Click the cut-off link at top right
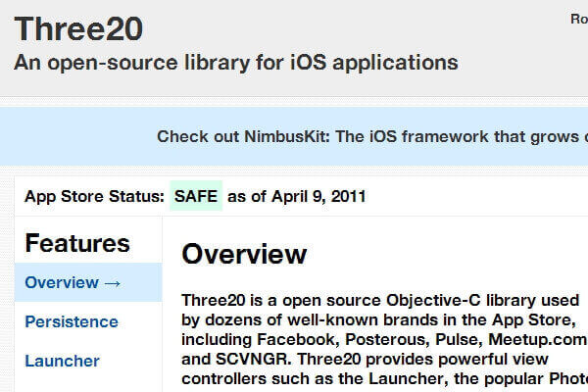The width and height of the screenshot is (588, 392). pos(578,18)
